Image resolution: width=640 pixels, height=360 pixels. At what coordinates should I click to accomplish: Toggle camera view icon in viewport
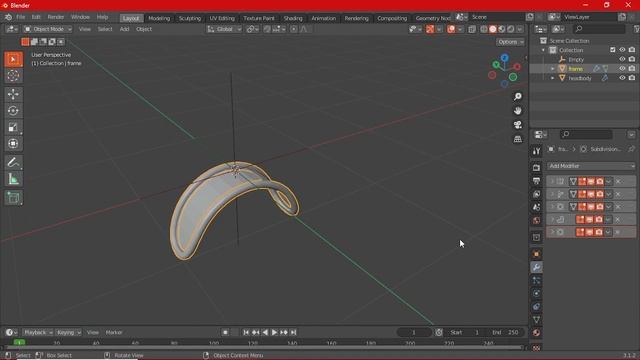click(518, 125)
